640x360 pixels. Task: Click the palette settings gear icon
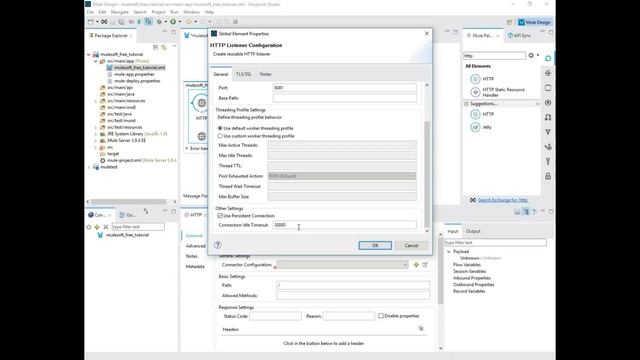[x=531, y=55]
